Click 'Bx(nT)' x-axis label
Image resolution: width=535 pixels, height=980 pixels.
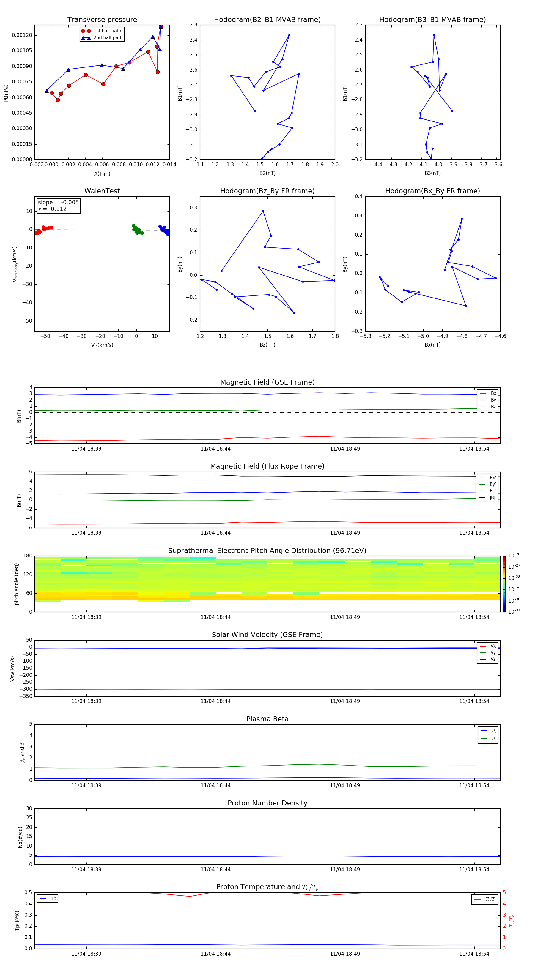pyautogui.click(x=432, y=345)
